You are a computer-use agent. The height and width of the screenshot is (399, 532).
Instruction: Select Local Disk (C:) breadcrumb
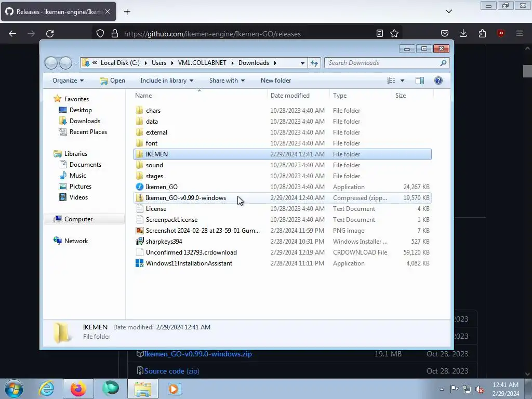click(120, 63)
